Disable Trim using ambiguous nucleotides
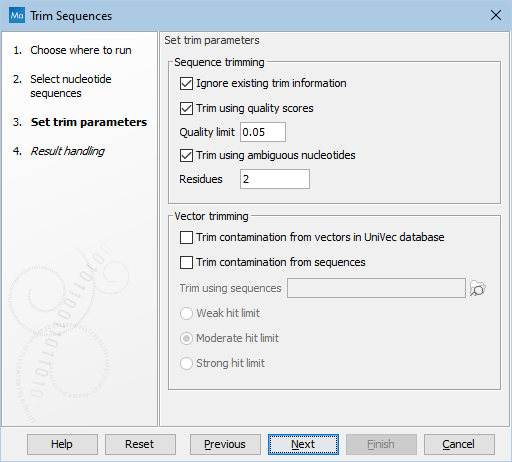 click(186, 155)
